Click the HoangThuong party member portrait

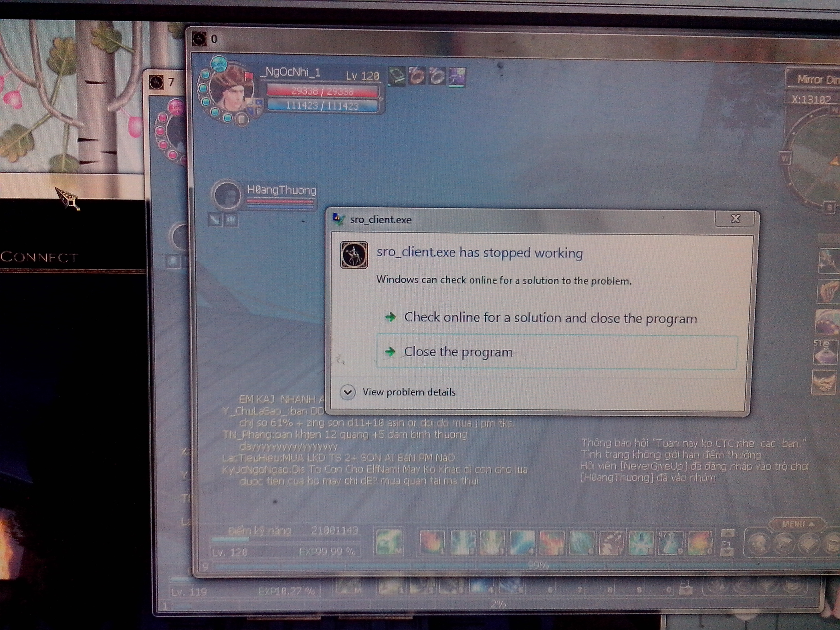[226, 195]
